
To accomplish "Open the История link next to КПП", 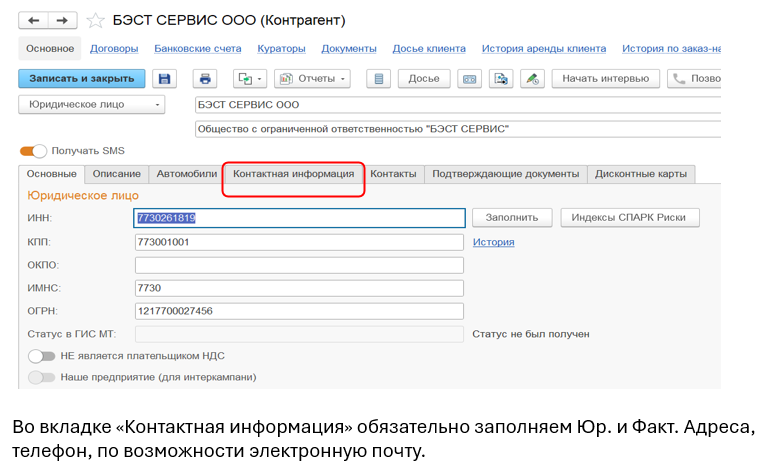I will 493,242.
